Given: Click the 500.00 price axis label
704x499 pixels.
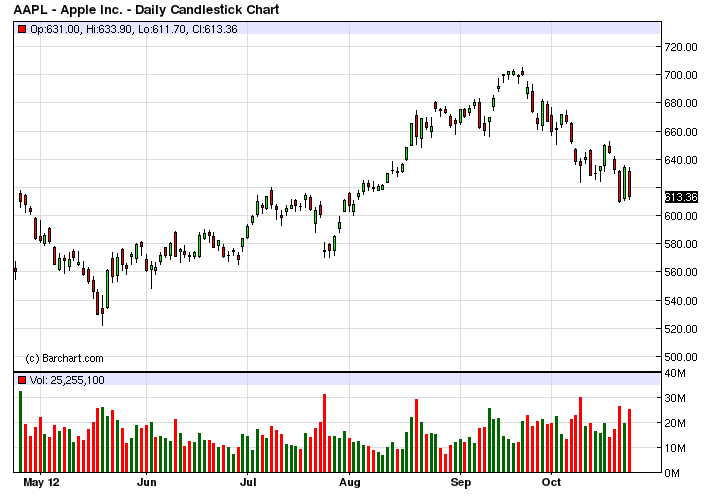Looking at the screenshot, I should click(681, 357).
